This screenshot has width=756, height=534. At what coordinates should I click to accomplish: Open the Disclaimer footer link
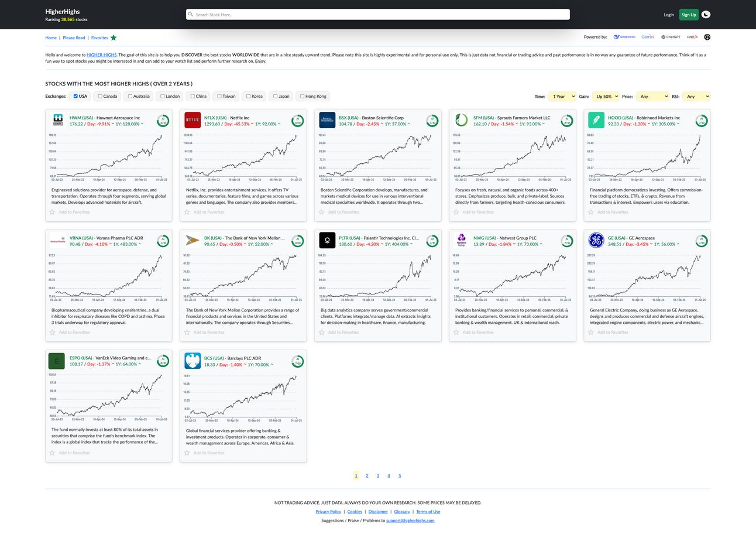coord(378,512)
